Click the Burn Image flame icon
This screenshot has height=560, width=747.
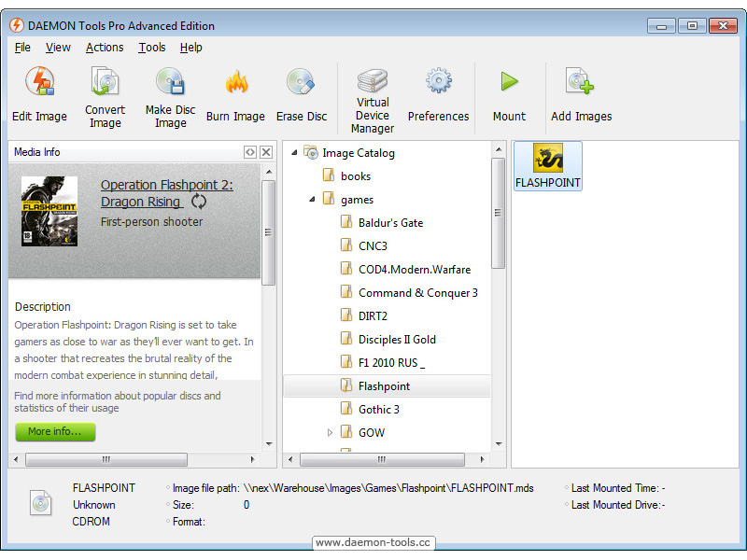(236, 81)
